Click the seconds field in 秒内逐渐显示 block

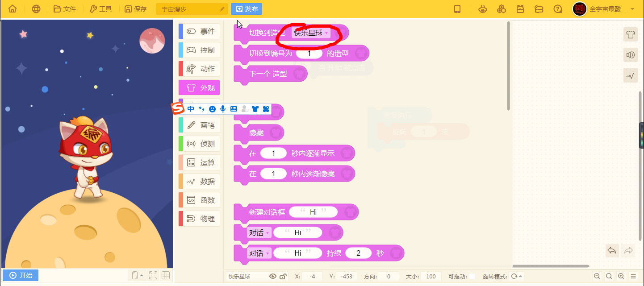(273, 153)
